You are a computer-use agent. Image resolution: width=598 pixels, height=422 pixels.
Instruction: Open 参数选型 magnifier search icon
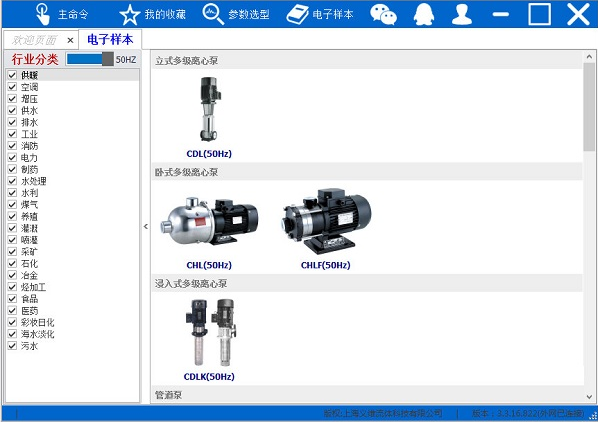(213, 14)
